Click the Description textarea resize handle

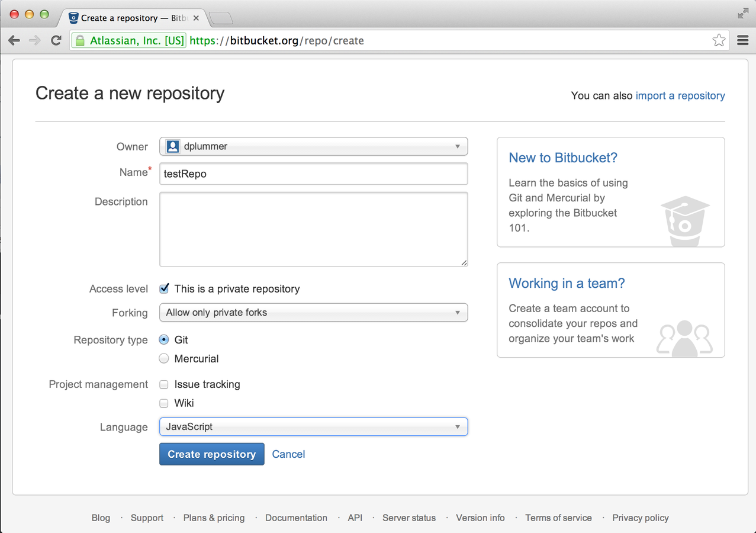click(464, 262)
